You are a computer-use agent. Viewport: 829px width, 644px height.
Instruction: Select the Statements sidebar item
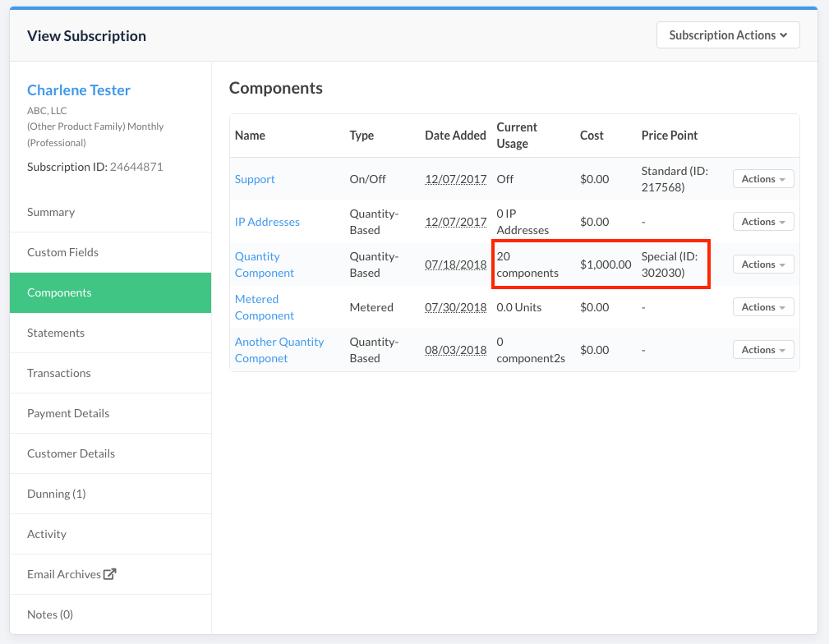tap(56, 333)
